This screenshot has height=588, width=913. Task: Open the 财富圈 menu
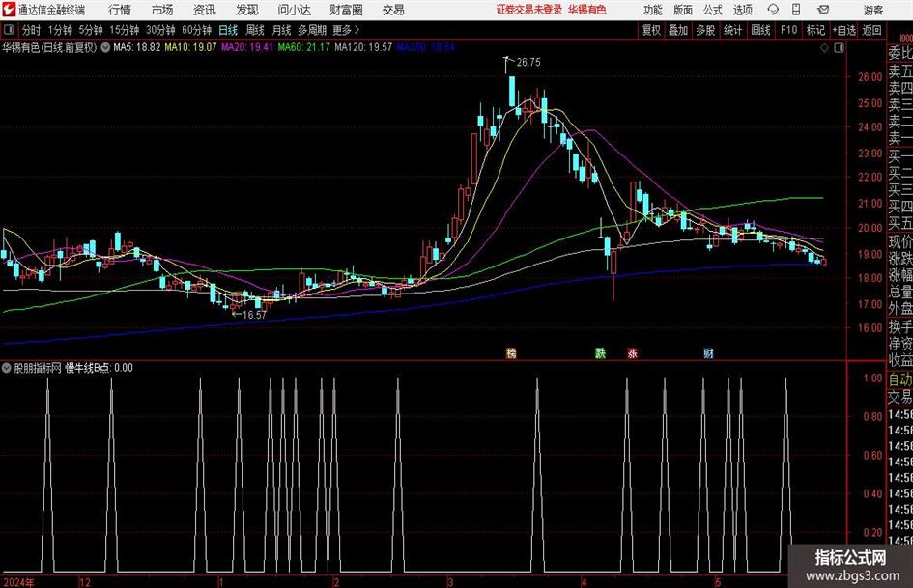pos(347,10)
